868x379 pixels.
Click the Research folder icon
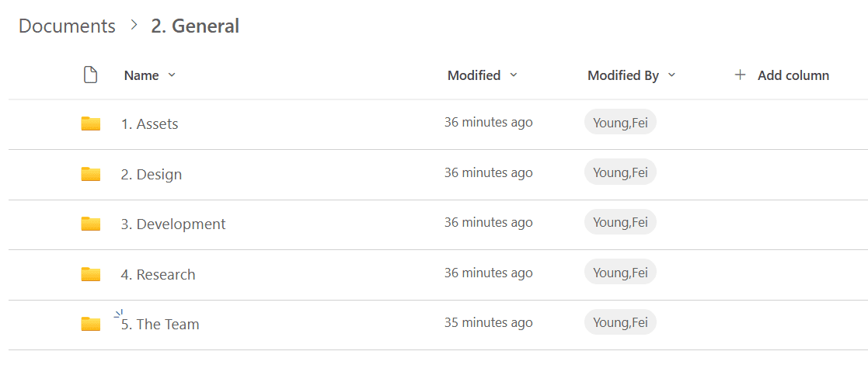tap(91, 274)
